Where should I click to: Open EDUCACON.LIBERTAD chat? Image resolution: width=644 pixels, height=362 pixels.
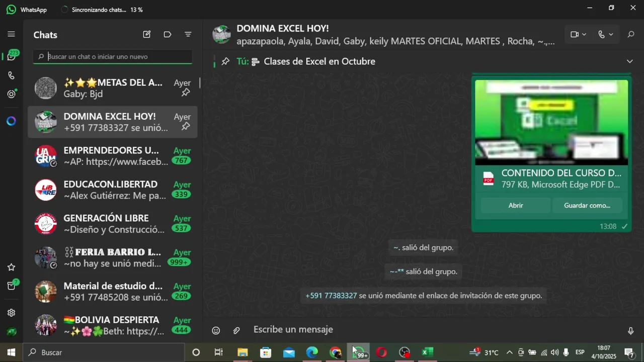tap(113, 190)
